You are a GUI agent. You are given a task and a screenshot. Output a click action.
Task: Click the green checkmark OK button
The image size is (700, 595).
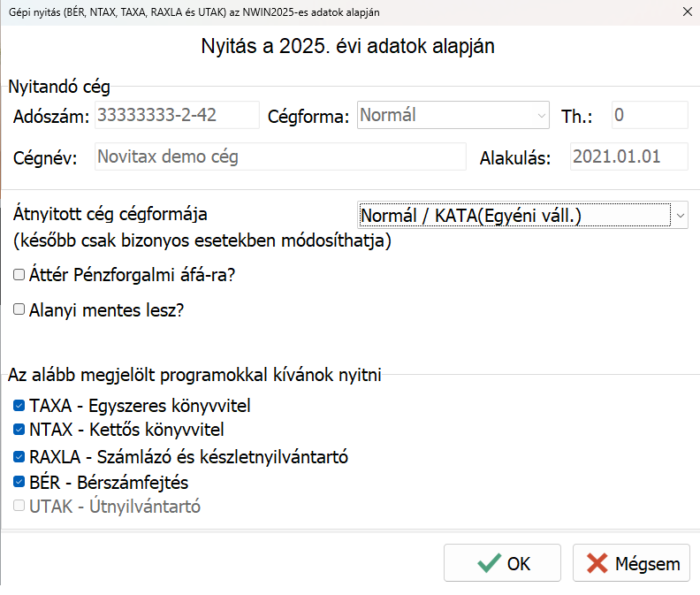coord(502,563)
